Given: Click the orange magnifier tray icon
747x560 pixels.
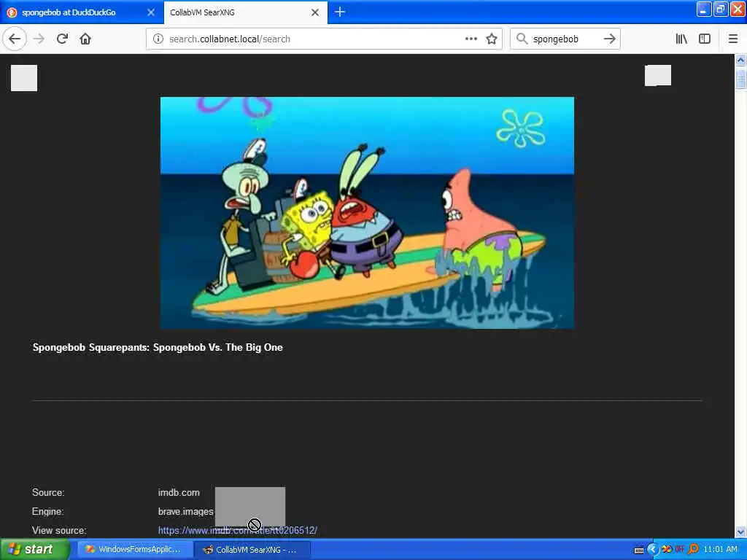Looking at the screenshot, I should pos(694,549).
